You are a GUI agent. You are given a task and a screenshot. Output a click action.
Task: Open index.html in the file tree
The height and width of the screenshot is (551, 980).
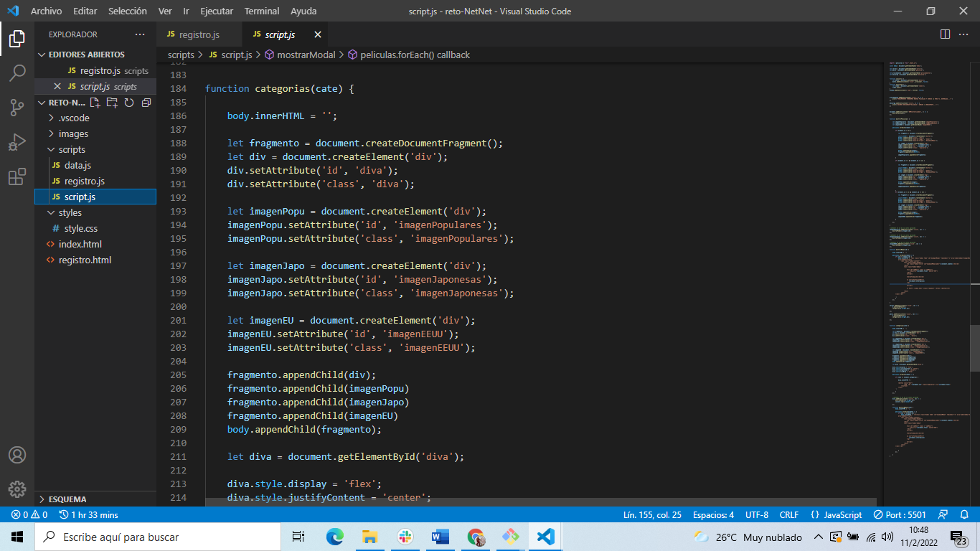[x=95, y=244]
